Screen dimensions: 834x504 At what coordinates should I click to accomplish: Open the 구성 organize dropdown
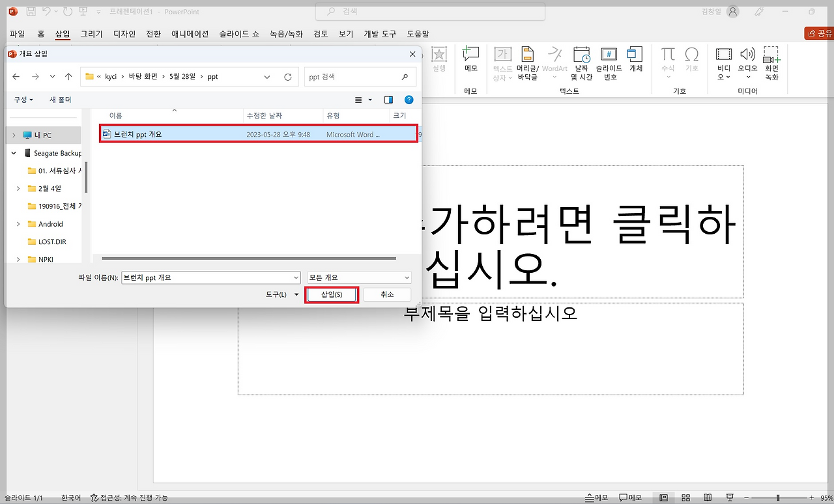[x=23, y=100]
